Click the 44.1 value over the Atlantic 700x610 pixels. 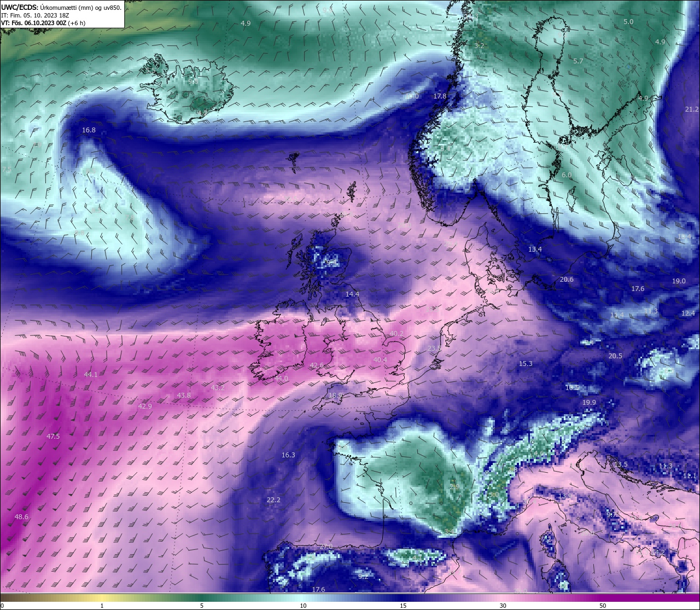pos(91,375)
